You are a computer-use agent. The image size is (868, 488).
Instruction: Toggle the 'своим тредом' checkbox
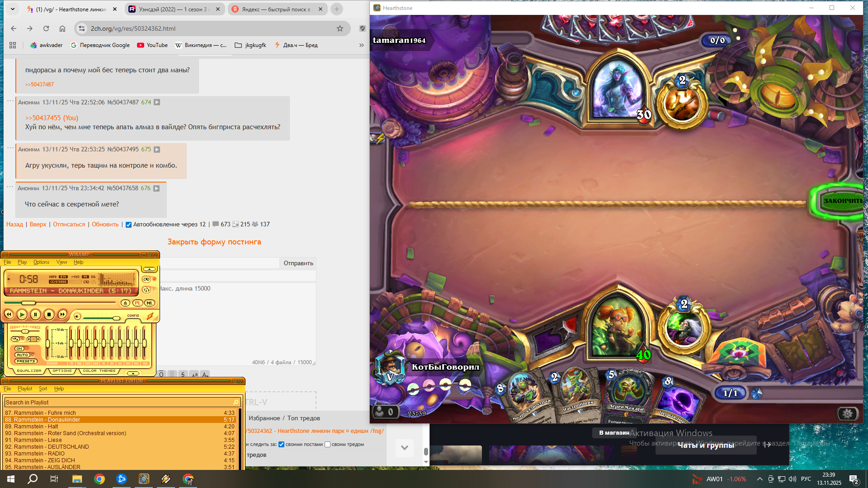(x=327, y=445)
